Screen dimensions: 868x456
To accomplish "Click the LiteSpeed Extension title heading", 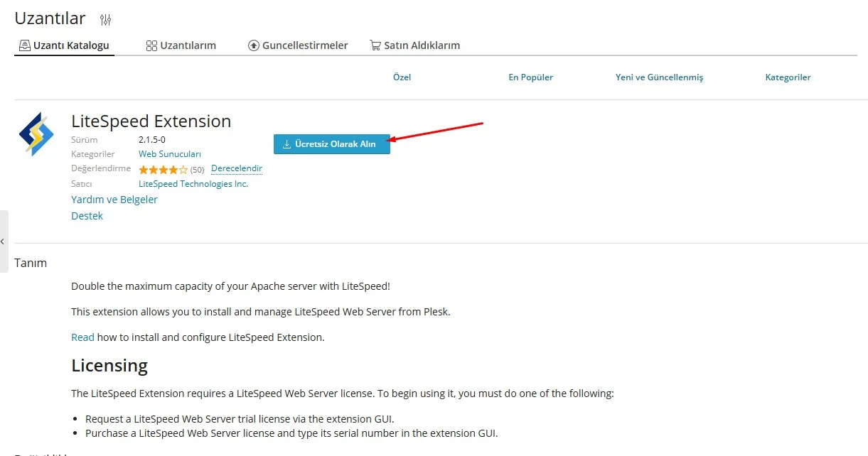I will pyautogui.click(x=151, y=121).
